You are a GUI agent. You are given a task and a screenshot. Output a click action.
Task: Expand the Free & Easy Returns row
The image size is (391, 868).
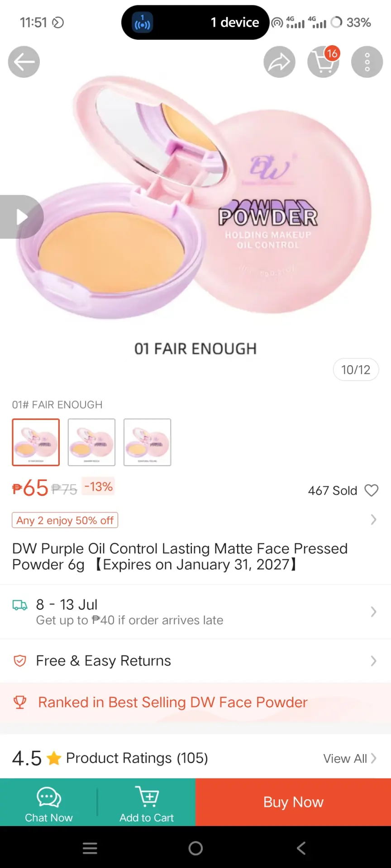click(x=195, y=661)
